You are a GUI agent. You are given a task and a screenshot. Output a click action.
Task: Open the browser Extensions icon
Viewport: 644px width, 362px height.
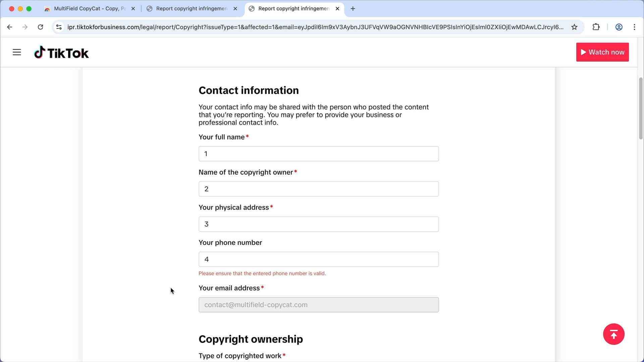(596, 27)
